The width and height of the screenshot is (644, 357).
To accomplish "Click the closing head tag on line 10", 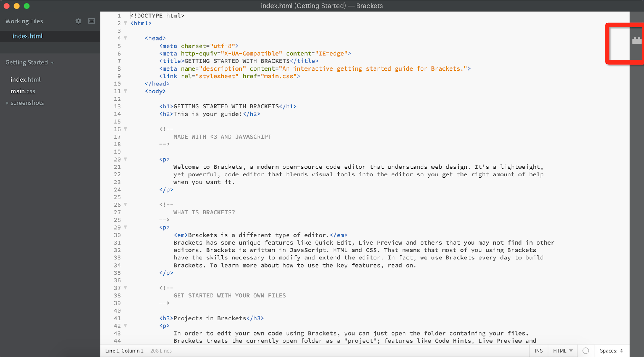I will click(157, 84).
